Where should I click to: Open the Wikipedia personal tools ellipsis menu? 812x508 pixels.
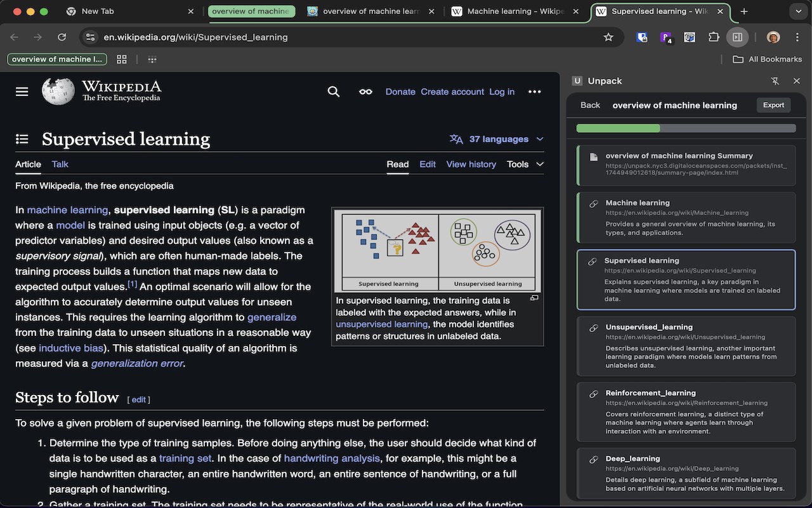point(535,91)
